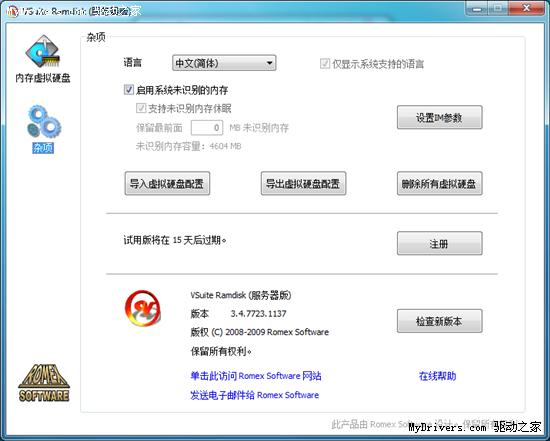Click the text 试用版将在 15 天后过期
This screenshot has height=441, width=550.
(x=175, y=240)
